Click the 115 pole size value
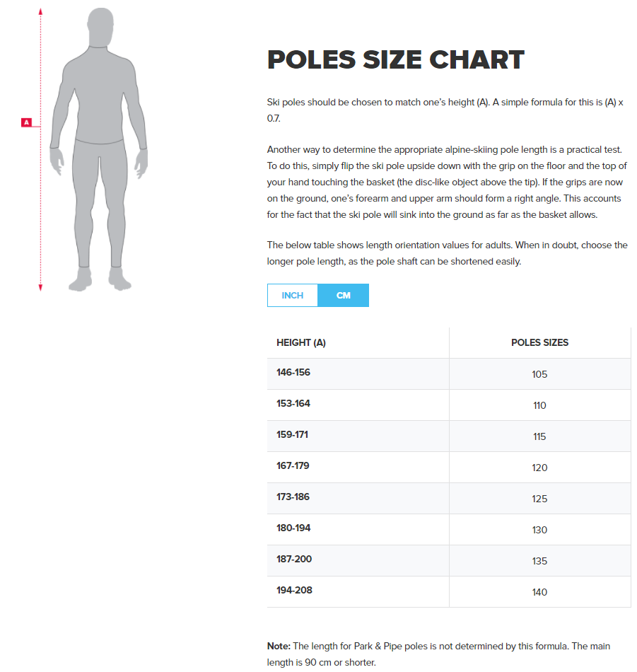Viewport: 637px width, 672px height. click(539, 436)
